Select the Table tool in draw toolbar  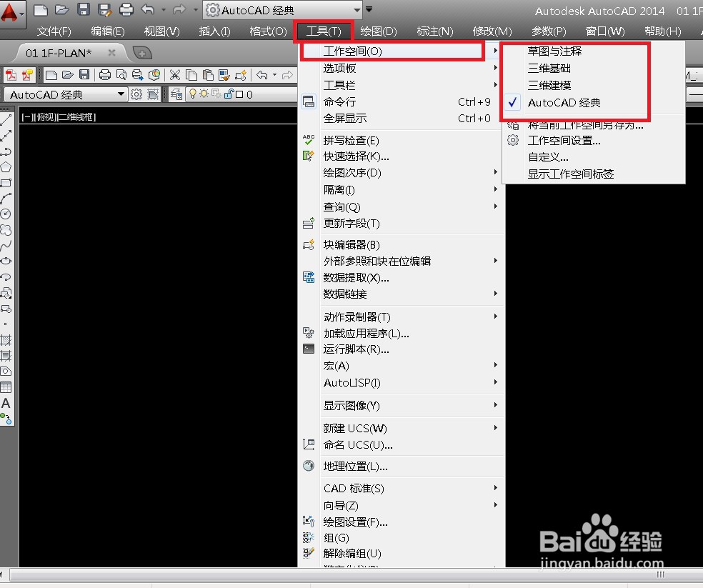(6, 387)
